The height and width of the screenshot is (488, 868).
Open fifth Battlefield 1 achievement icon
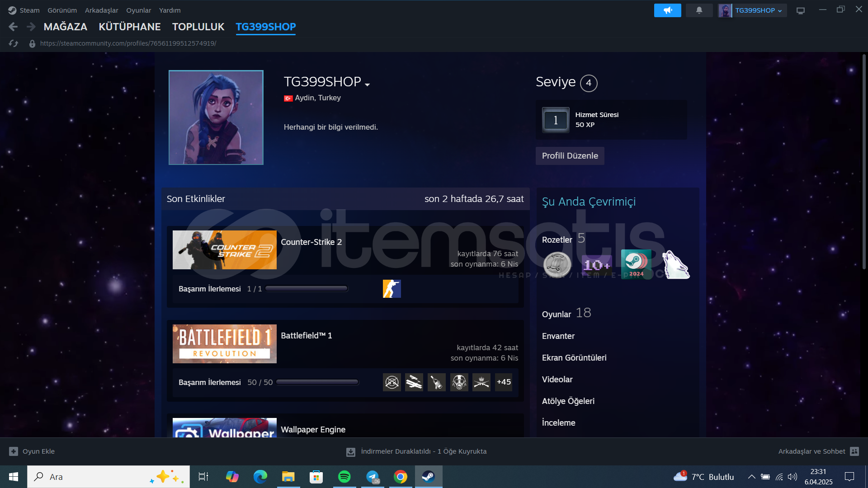481,382
